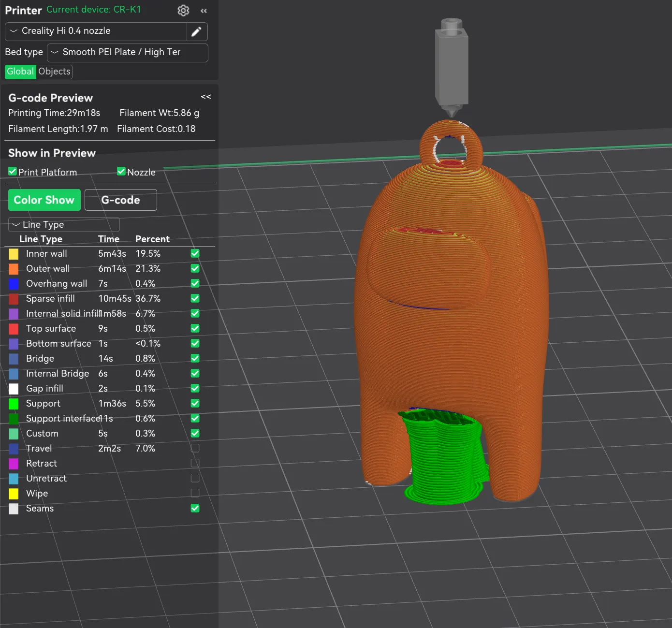Select the Inner wall yellow legend icon

coord(14,253)
